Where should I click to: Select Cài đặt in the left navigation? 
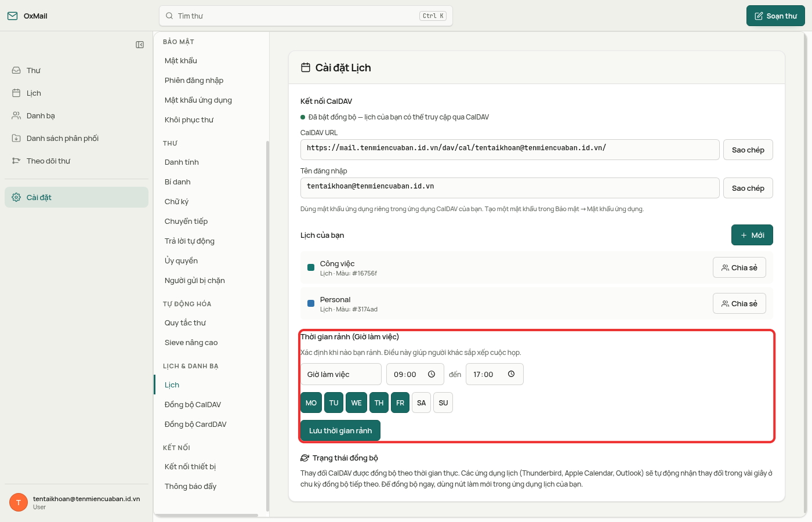point(77,197)
